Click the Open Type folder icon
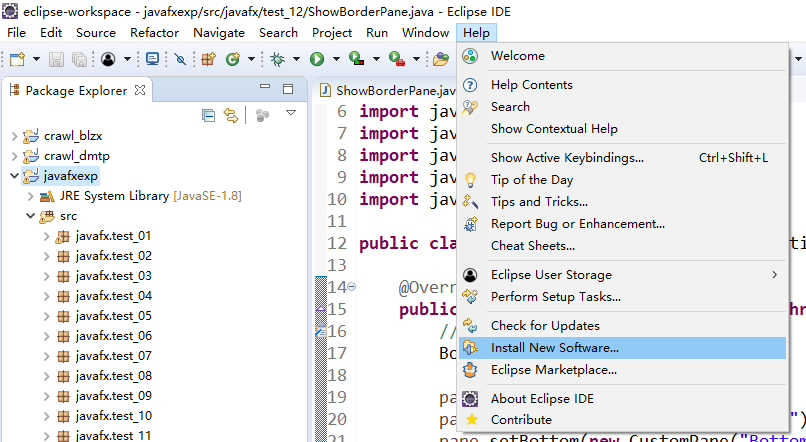Viewport: 806px width, 442px height. (441, 59)
